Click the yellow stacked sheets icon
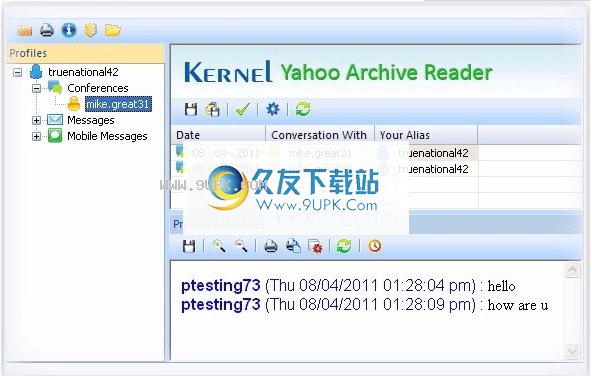This screenshot has width=592, height=376. pos(91,30)
